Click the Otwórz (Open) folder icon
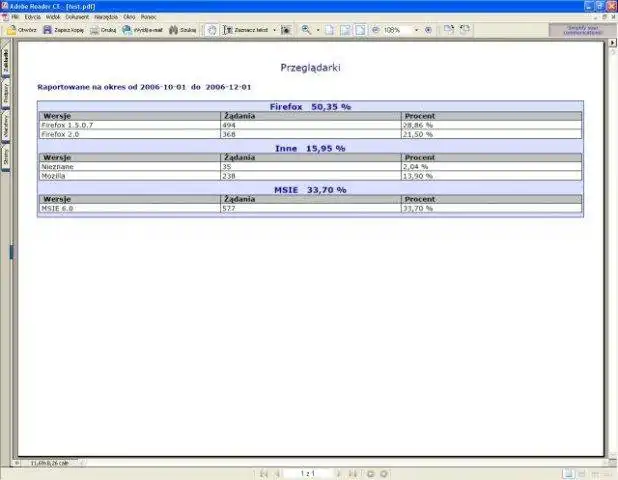618x480 pixels. [x=12, y=30]
